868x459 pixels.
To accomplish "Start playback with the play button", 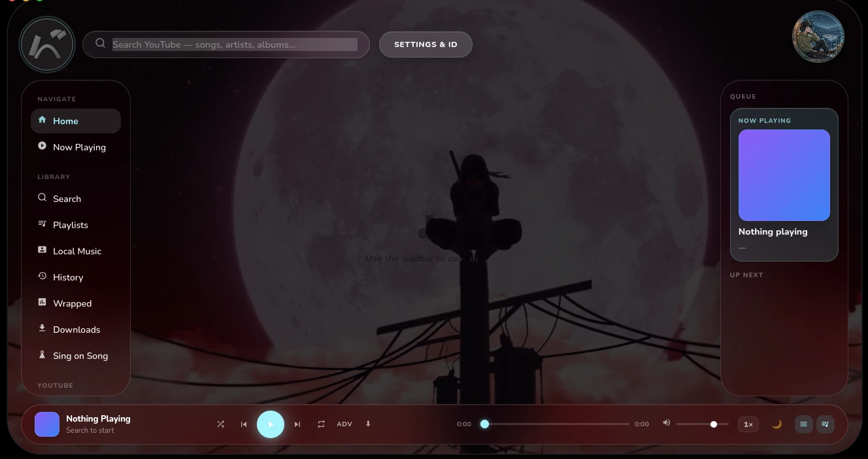I will (x=271, y=424).
